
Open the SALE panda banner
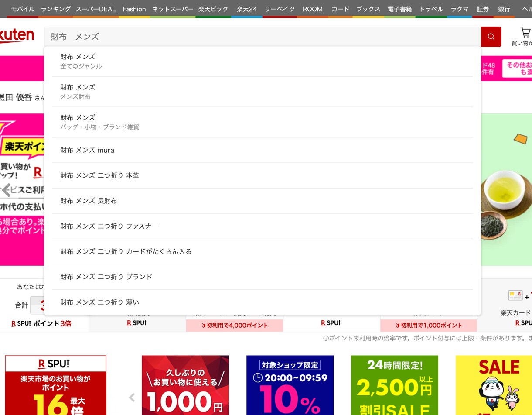point(494,385)
